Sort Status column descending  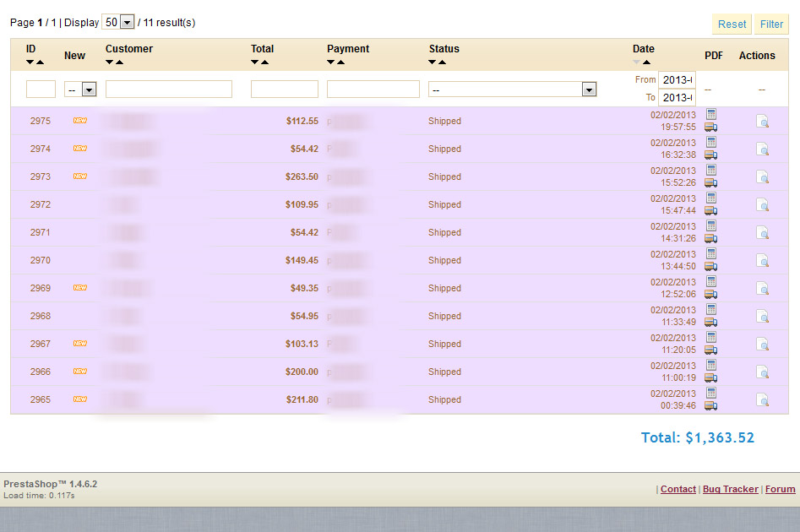point(433,62)
